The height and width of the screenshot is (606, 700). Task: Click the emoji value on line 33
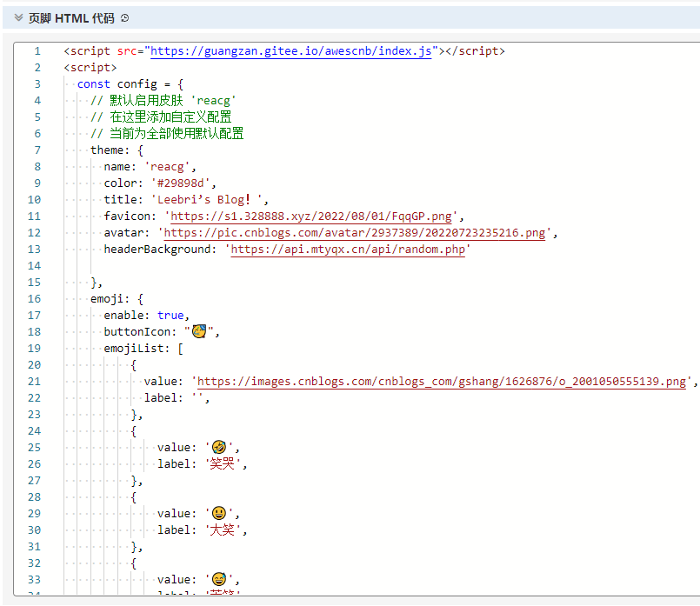click(219, 579)
